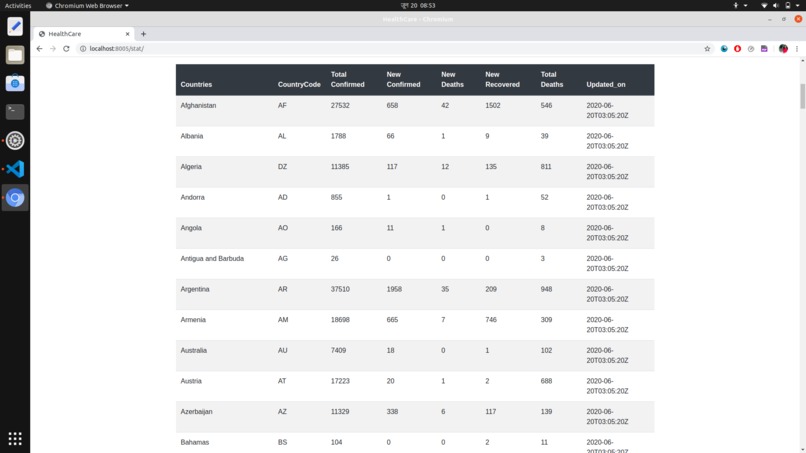Close the HealthCare tab
The width and height of the screenshot is (806, 453).
pyautogui.click(x=127, y=34)
